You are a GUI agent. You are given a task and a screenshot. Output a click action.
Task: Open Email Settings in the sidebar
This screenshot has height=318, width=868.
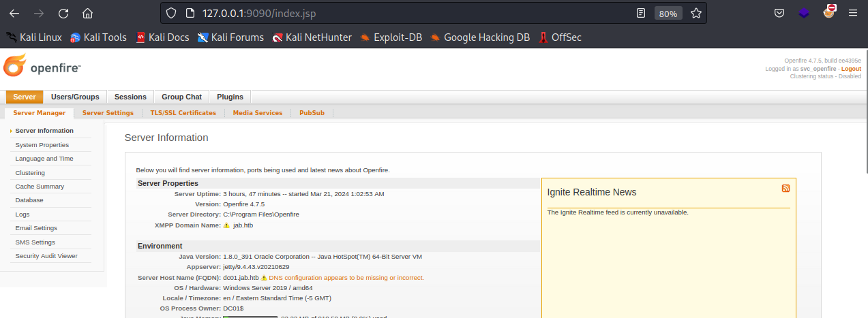pos(36,228)
